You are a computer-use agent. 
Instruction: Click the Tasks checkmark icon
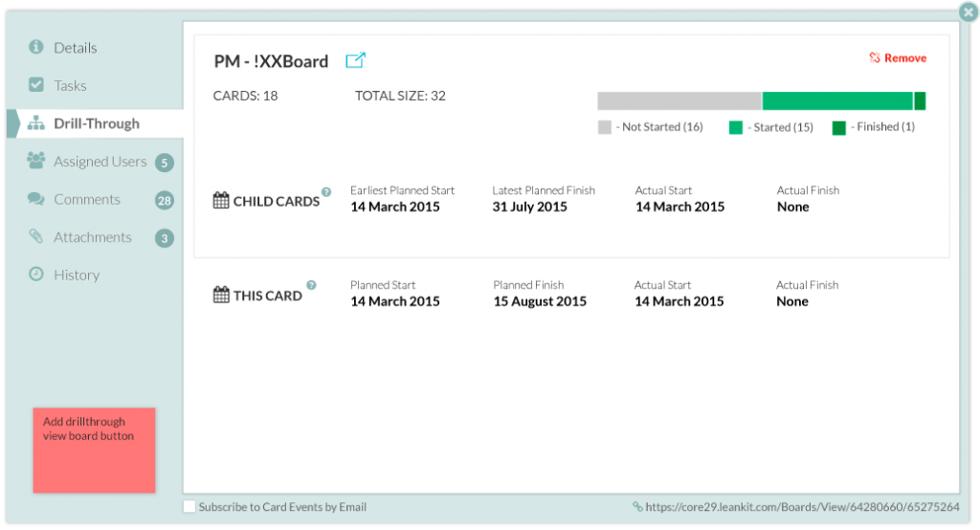coord(36,84)
